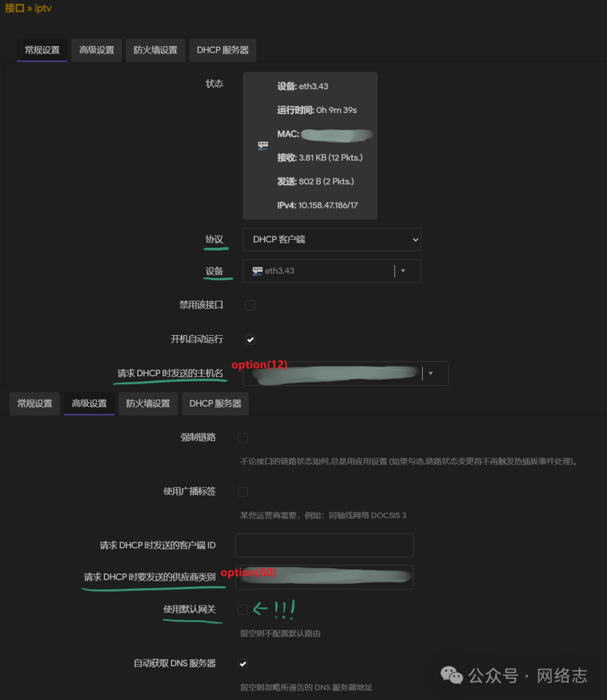The width and height of the screenshot is (607, 700).
Task: Click the DHCP client ID input field
Action: [x=324, y=545]
